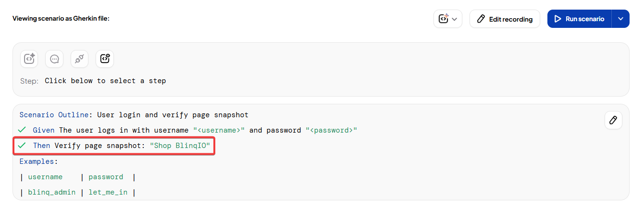Click the blinq_admin username cell

(x=52, y=192)
